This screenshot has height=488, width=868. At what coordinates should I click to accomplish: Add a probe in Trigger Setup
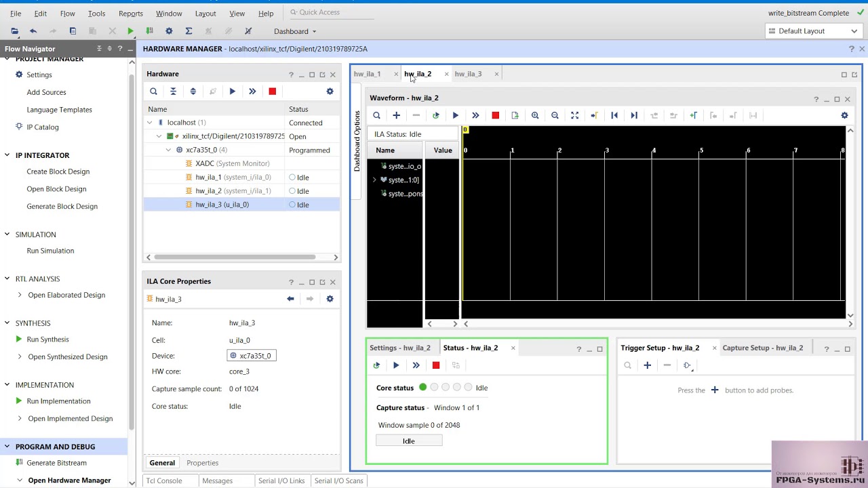[x=648, y=365]
